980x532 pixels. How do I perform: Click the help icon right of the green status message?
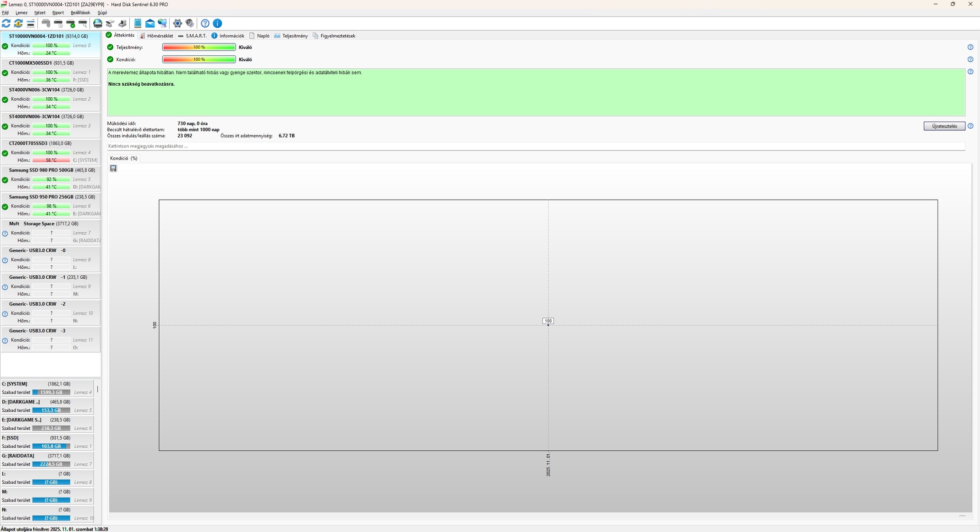coord(971,72)
